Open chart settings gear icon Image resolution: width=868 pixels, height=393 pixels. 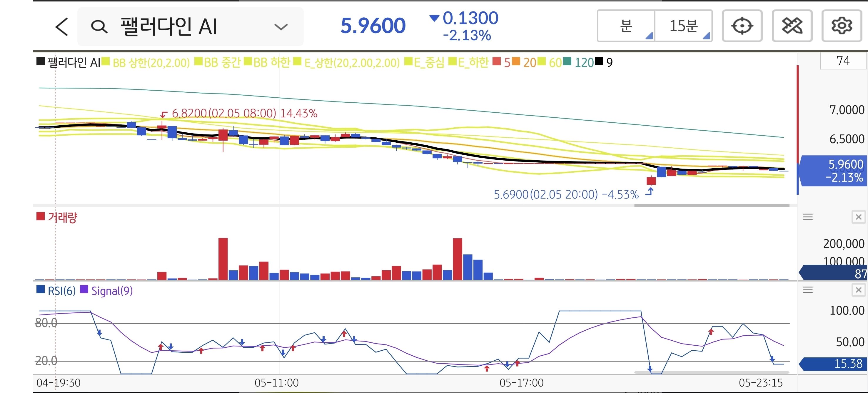[x=842, y=26]
